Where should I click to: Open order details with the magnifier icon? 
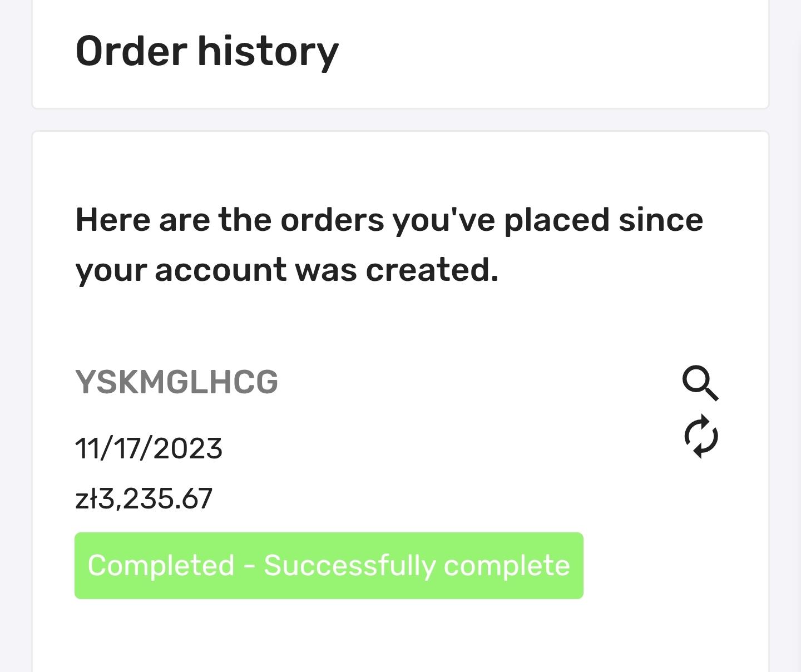(x=700, y=383)
